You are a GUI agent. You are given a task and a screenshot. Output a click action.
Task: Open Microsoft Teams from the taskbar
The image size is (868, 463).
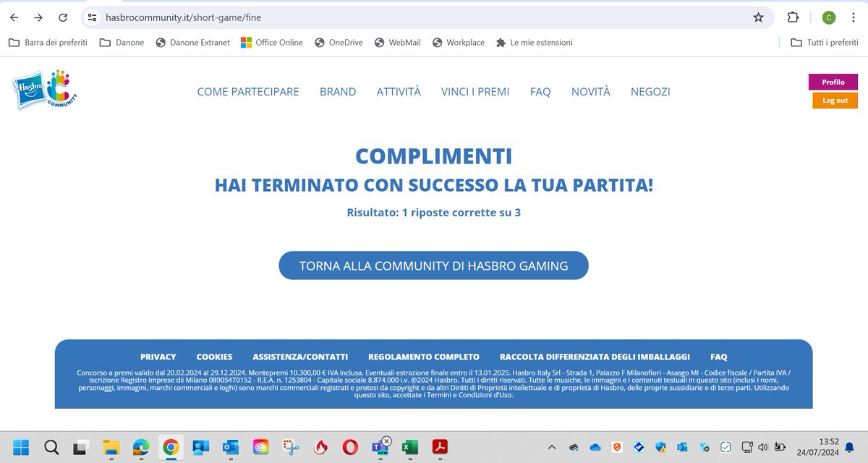pyautogui.click(x=380, y=446)
